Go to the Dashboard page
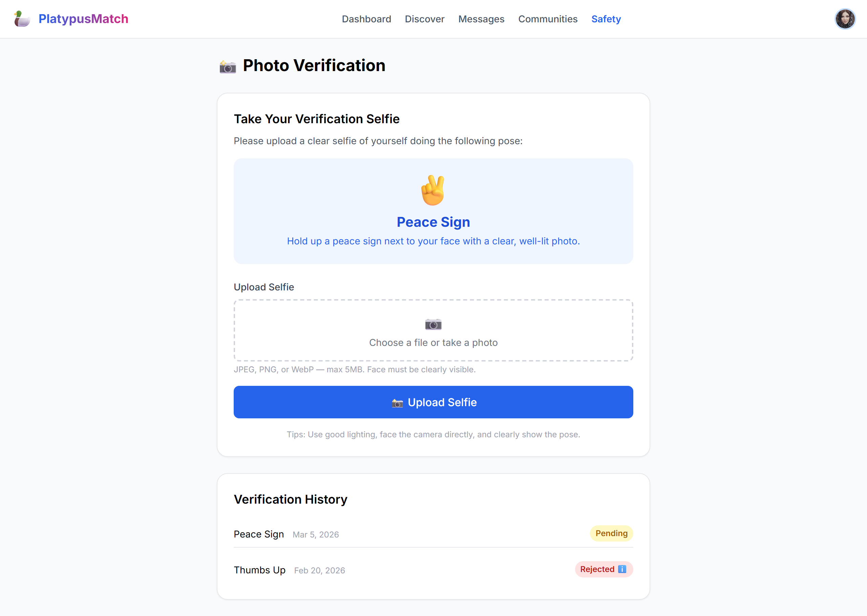 pos(366,19)
